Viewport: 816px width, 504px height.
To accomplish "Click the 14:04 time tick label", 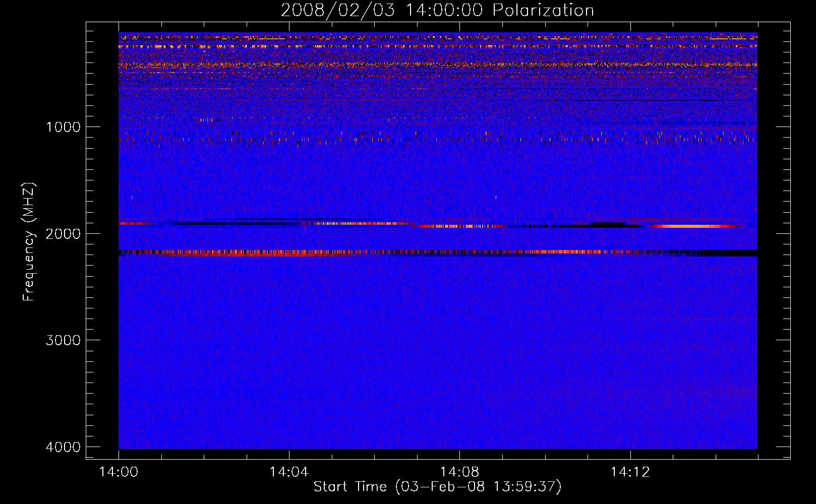I will [289, 472].
